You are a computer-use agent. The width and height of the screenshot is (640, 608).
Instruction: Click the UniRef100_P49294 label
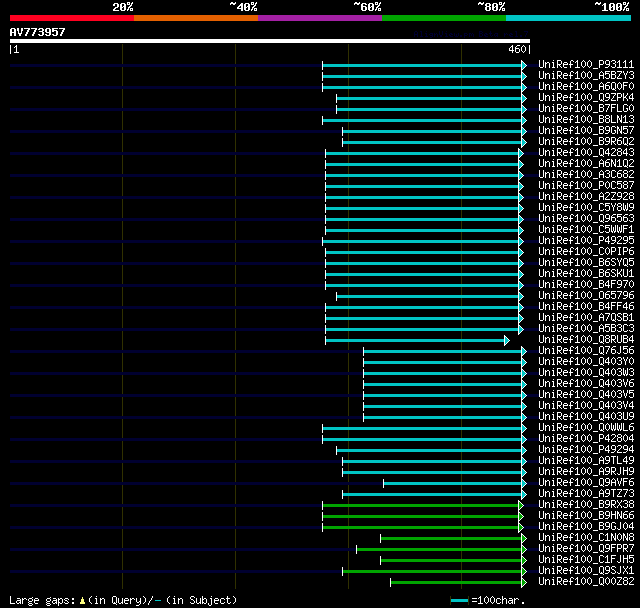point(586,450)
